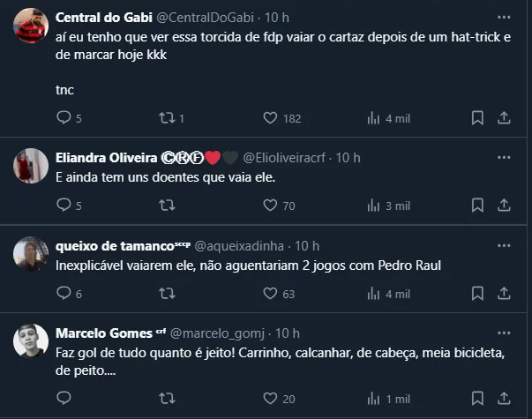Screen dimensions: 532x419
Task: View analytics on Central do Gabi's tweet
Action: [373, 118]
